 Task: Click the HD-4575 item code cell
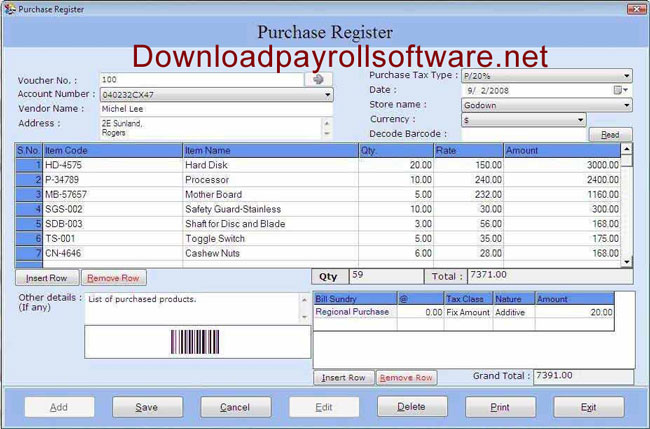point(112,165)
